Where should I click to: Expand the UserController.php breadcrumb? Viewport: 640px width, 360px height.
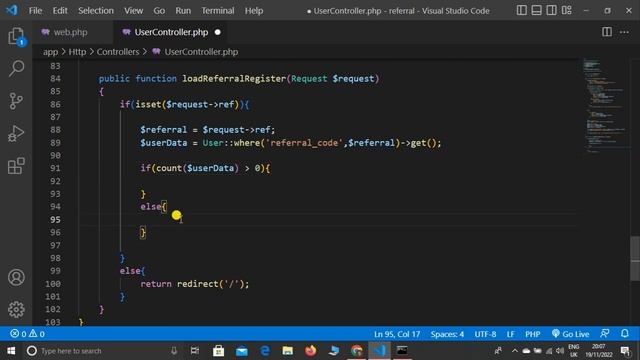point(201,52)
